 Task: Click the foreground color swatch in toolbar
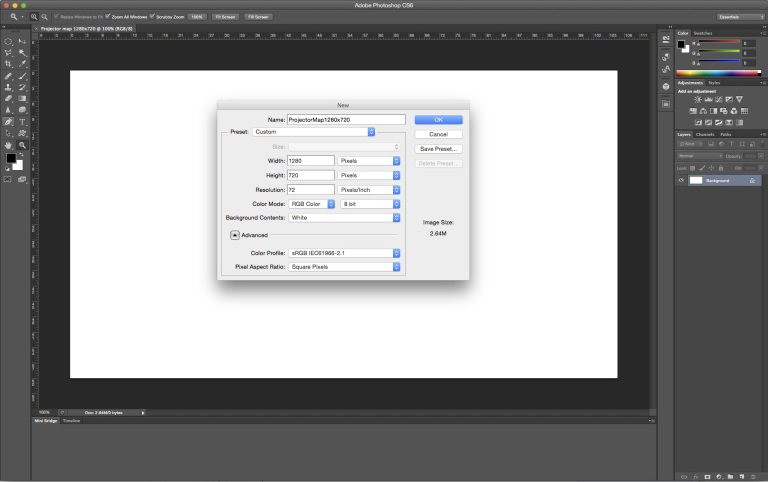coord(12,159)
